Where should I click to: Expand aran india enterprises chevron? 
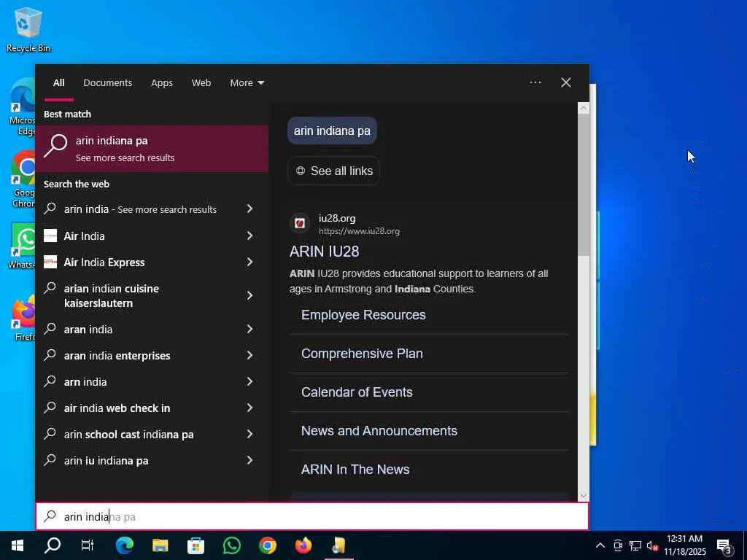point(249,355)
